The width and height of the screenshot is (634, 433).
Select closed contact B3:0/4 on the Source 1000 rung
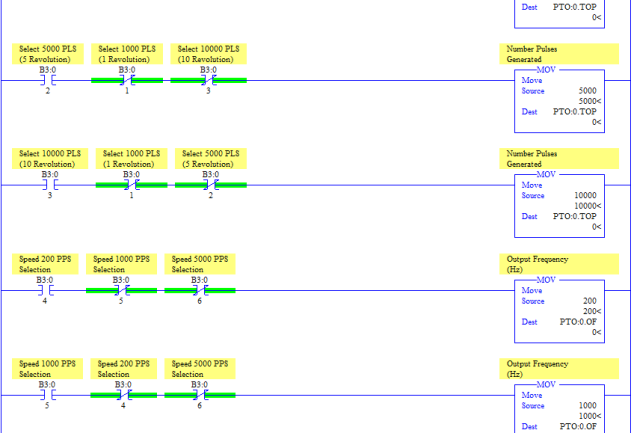click(x=123, y=395)
